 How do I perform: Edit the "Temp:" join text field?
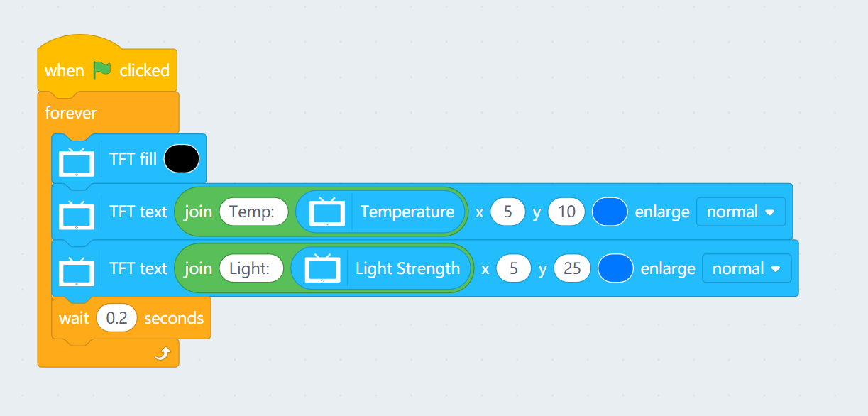253,212
